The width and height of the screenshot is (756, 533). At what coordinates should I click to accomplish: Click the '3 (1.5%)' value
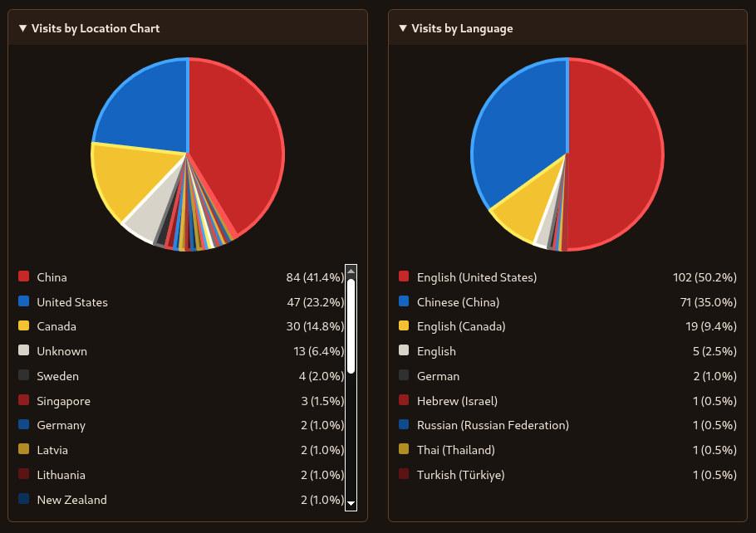(322, 402)
